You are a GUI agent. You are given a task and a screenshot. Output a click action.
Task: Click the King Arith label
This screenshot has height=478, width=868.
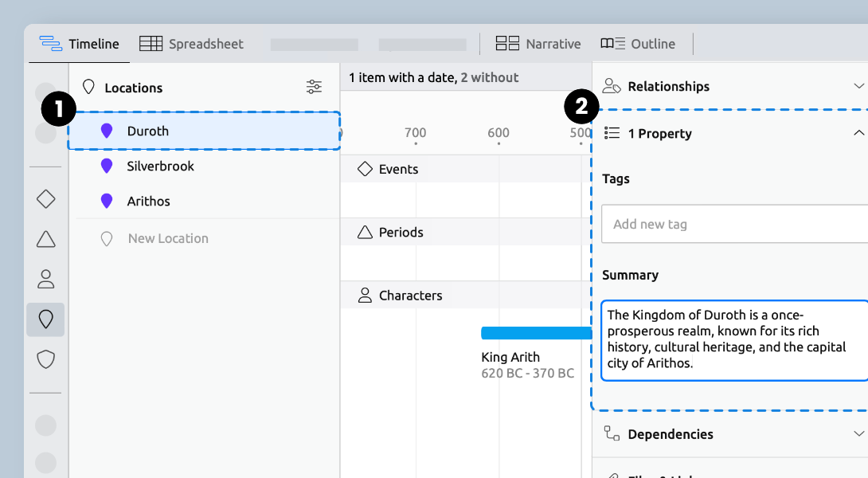click(x=510, y=357)
